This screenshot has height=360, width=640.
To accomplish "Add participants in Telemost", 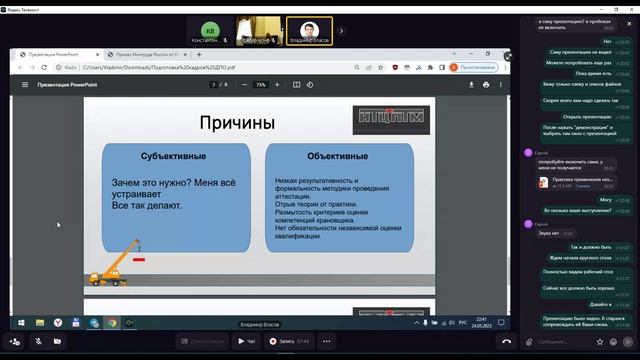I will click(15, 341).
